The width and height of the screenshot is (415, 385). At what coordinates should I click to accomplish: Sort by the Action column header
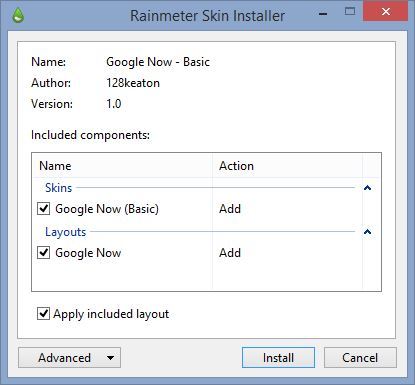(x=287, y=166)
